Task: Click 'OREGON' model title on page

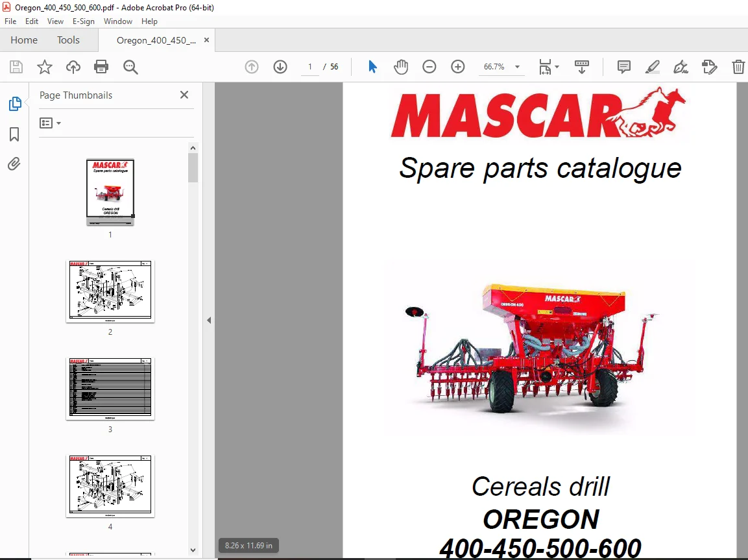Action: coord(541,519)
